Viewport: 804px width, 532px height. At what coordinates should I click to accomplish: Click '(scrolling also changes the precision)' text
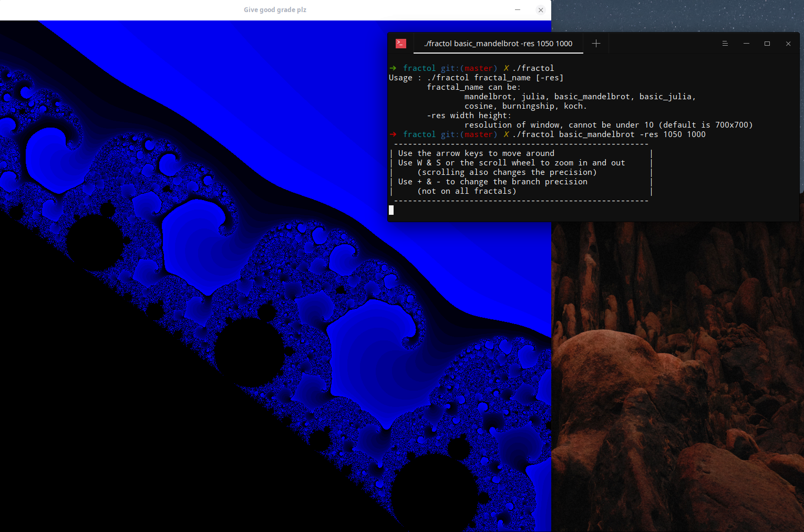tap(507, 172)
